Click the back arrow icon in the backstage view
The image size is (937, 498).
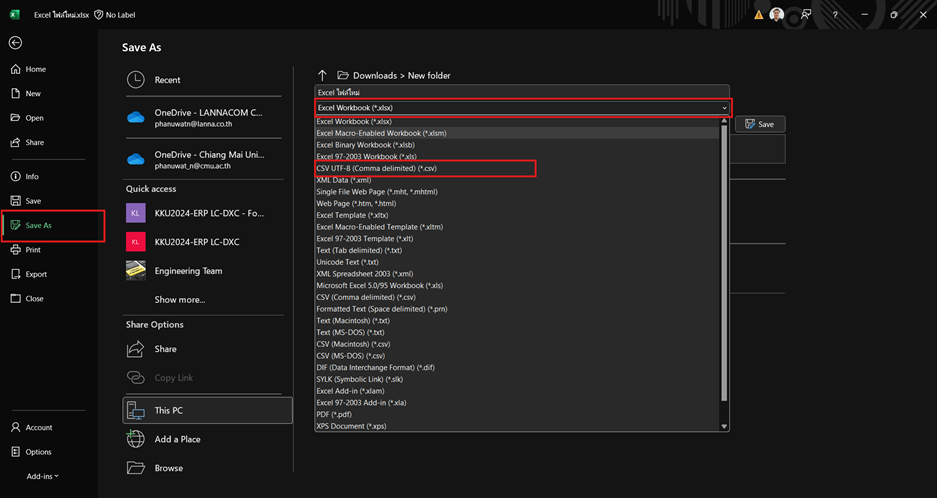coord(16,42)
